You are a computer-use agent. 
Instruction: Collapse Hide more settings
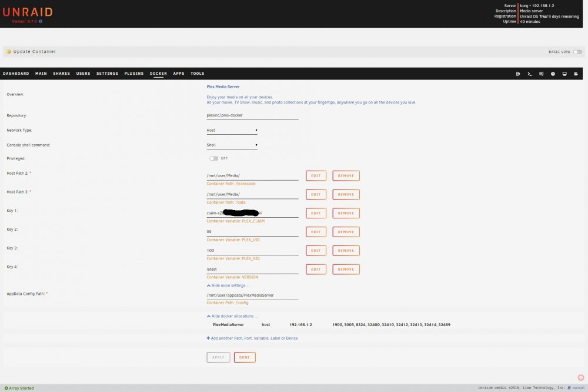point(228,285)
